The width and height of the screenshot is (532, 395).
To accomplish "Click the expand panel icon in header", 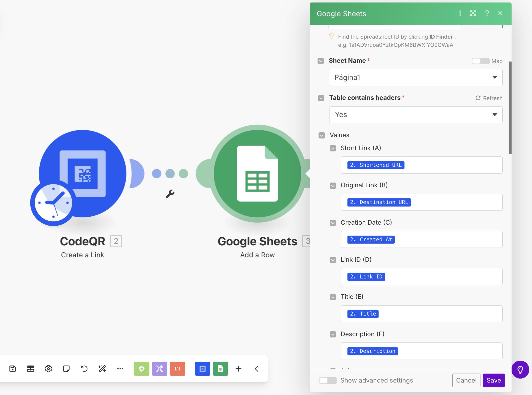I will click(x=473, y=13).
